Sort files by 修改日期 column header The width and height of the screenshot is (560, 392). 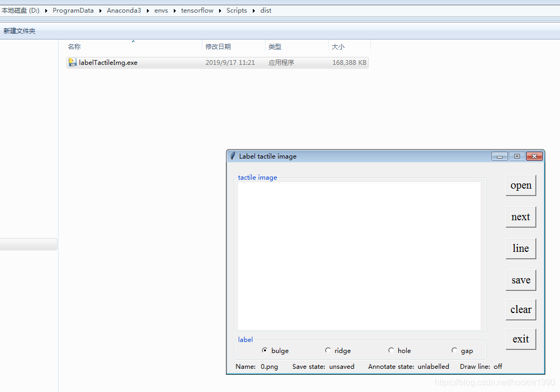[x=233, y=46]
